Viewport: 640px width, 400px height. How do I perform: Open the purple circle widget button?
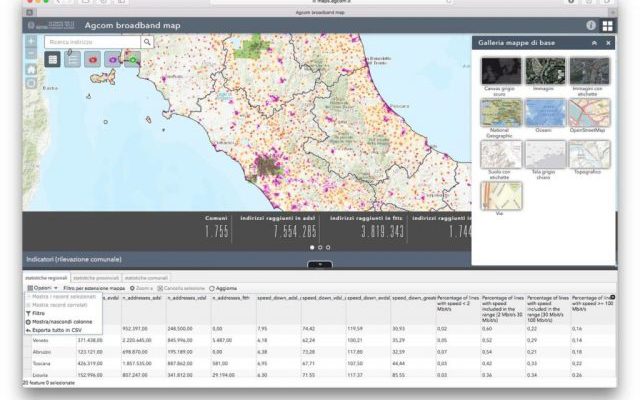pyautogui.click(x=113, y=60)
